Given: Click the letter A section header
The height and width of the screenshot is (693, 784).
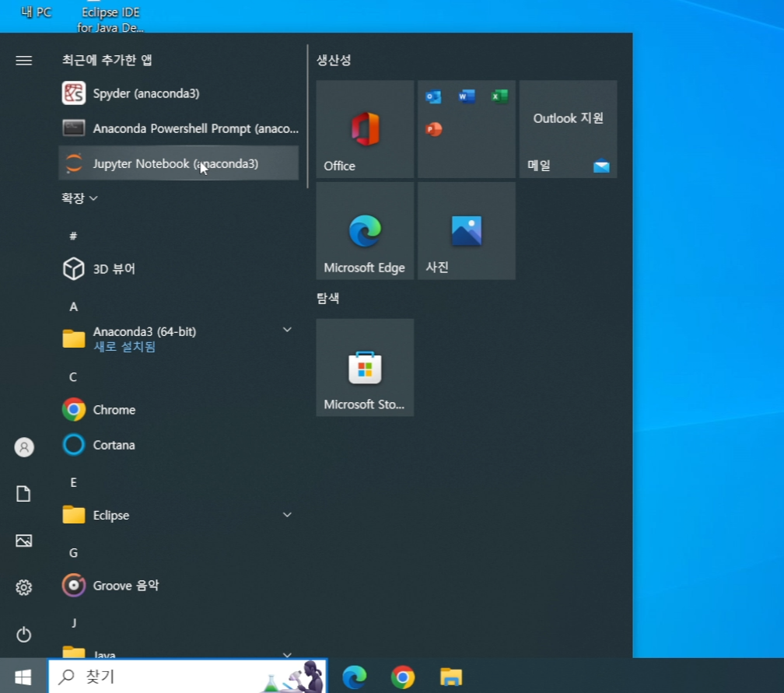Looking at the screenshot, I should point(73,306).
